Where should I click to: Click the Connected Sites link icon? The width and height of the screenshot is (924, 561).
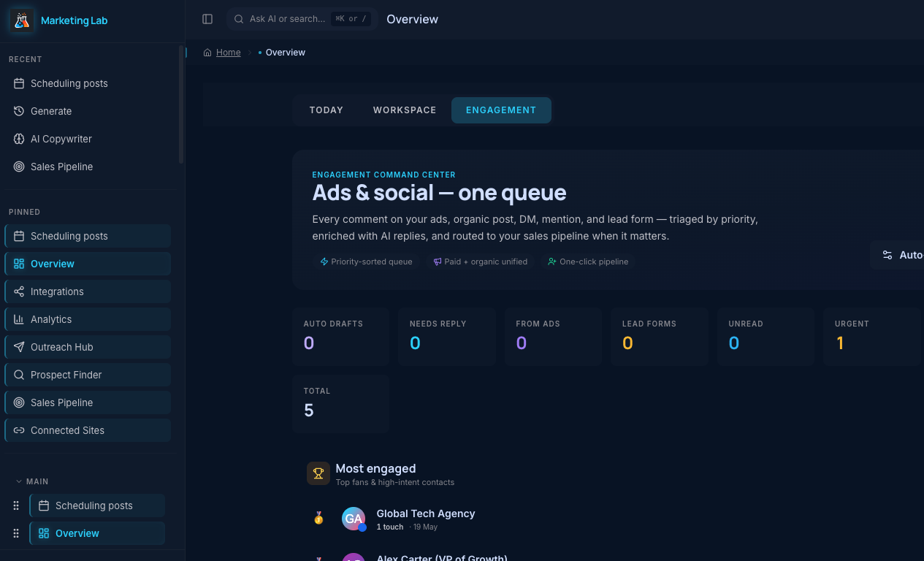tap(19, 430)
